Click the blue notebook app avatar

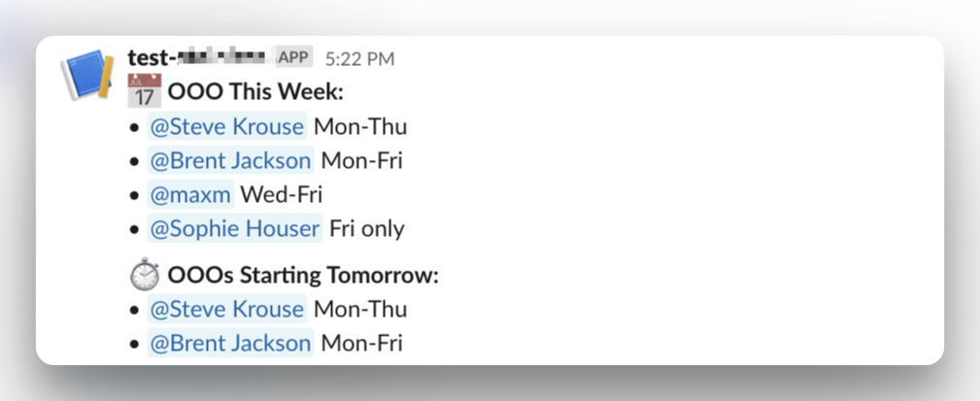tap(87, 76)
